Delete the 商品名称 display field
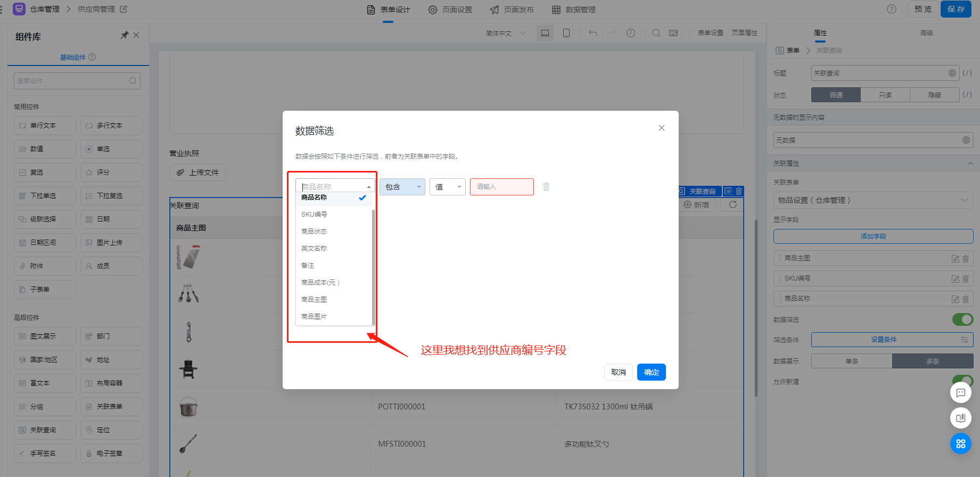Viewport: 980px width, 477px height. (966, 299)
